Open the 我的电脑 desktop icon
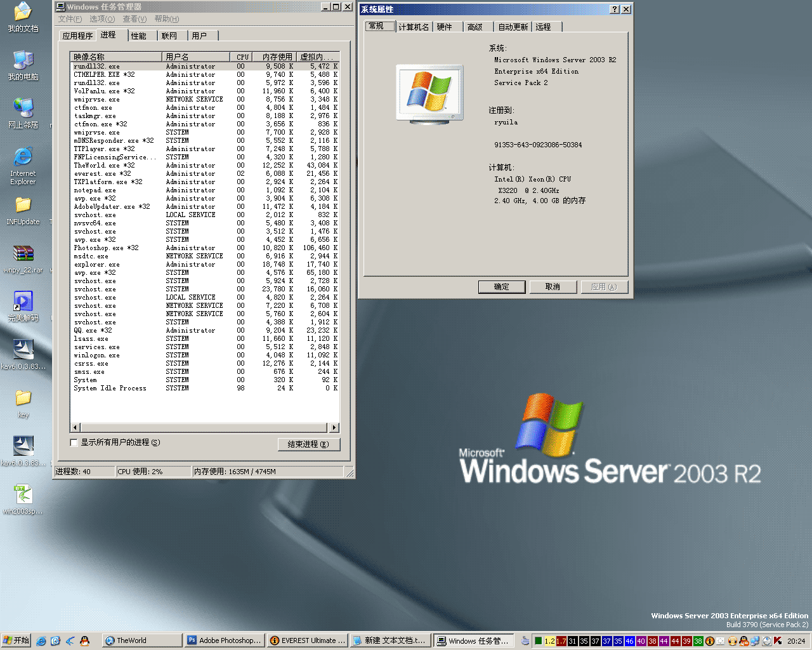812x650 pixels. pos(23,65)
